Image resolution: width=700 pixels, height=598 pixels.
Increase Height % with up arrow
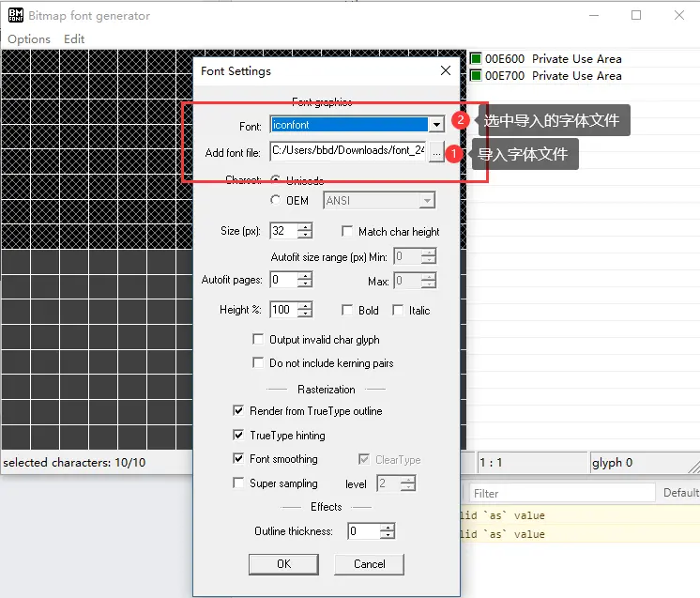305,305
